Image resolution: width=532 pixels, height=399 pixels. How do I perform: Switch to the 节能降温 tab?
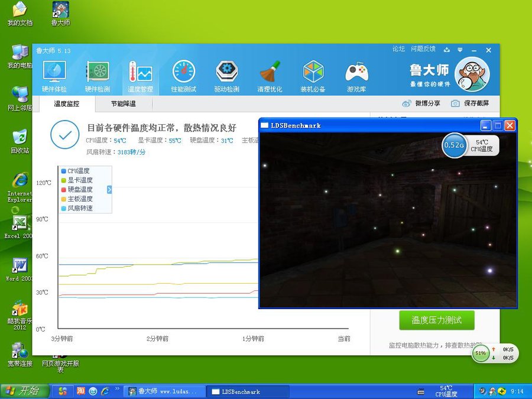pos(123,103)
